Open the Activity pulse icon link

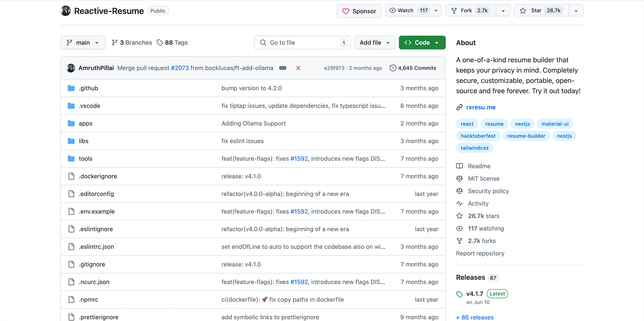pos(459,203)
